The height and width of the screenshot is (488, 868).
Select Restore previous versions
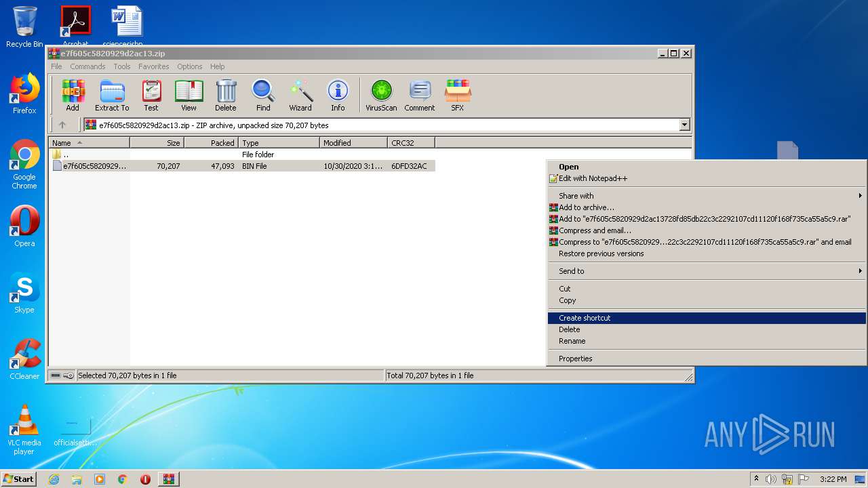(707, 253)
